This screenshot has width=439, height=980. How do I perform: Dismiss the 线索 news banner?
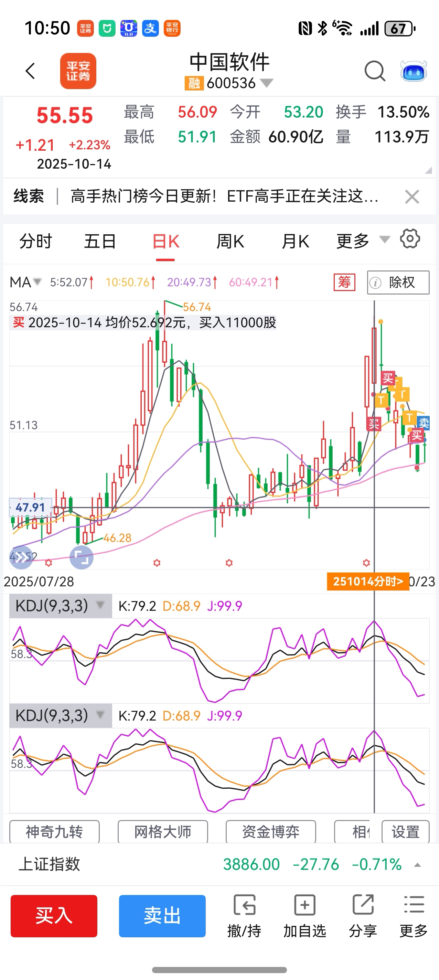click(412, 197)
